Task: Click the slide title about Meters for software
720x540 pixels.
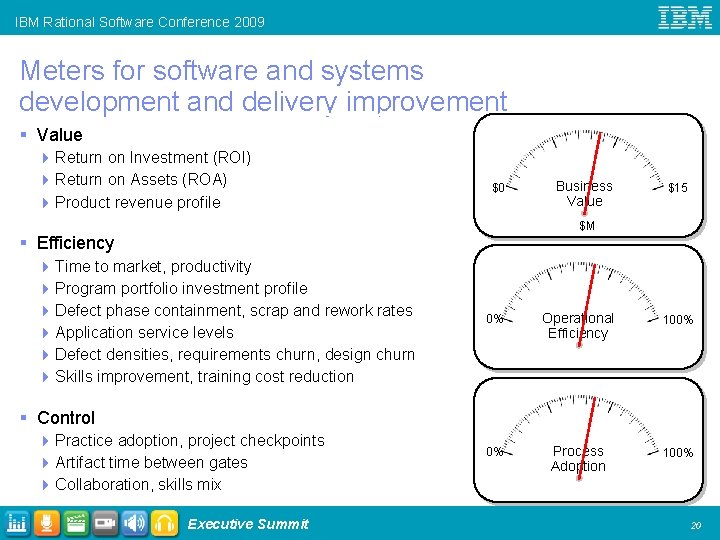Action: click(x=263, y=86)
